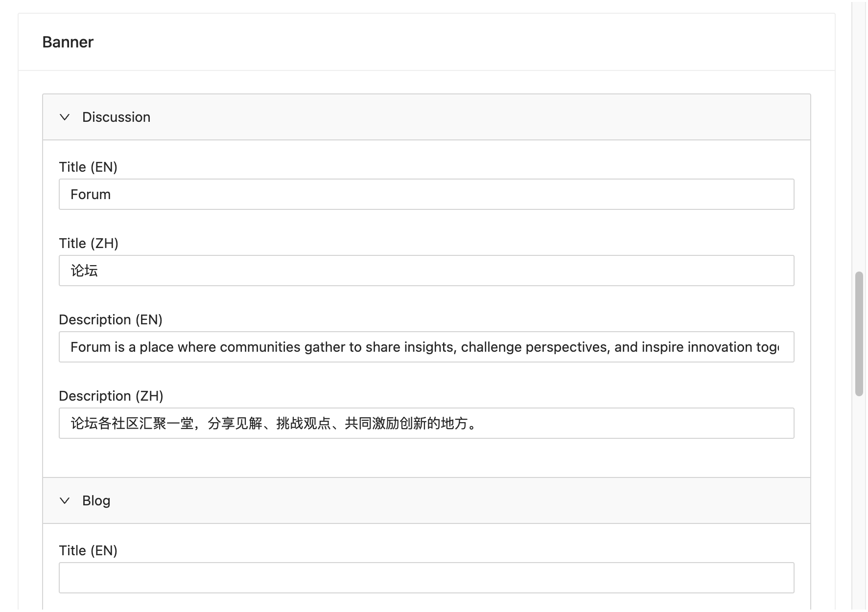868x612 pixels.
Task: Click the Banner card heading
Action: 68,42
